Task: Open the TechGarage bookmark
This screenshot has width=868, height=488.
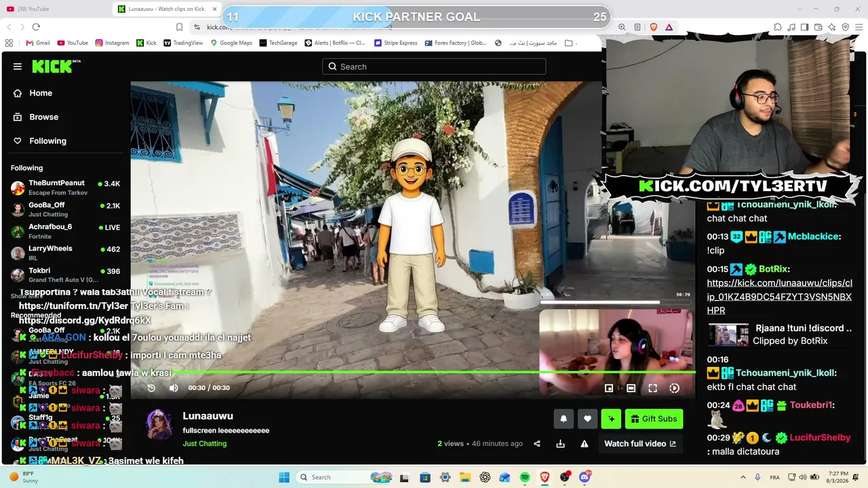Action: [x=278, y=43]
